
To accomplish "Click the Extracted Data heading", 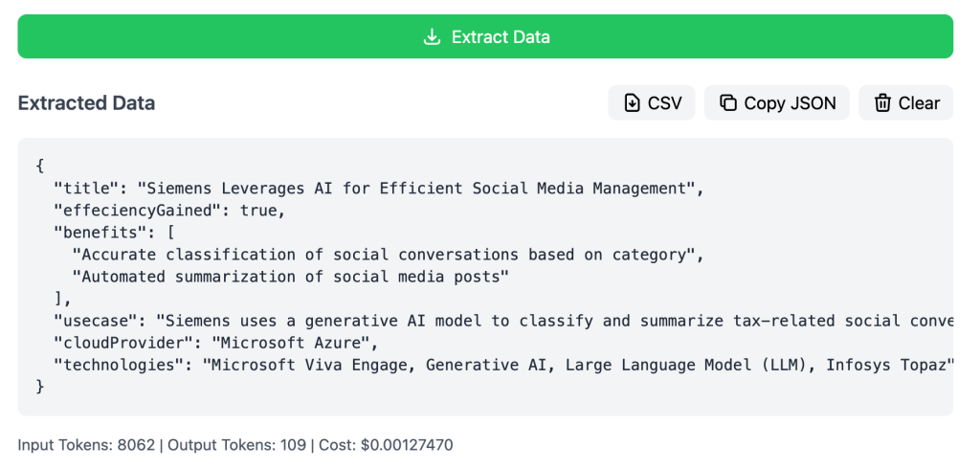I will click(86, 103).
